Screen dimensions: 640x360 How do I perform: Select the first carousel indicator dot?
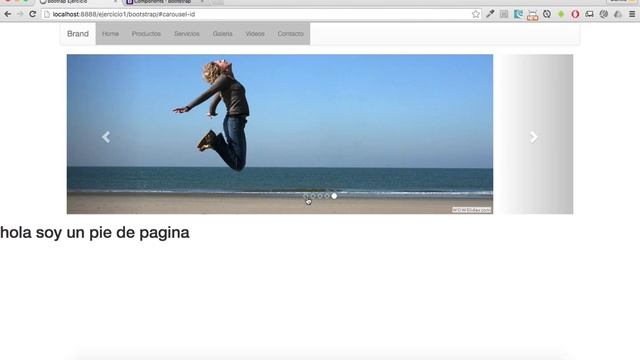306,196
